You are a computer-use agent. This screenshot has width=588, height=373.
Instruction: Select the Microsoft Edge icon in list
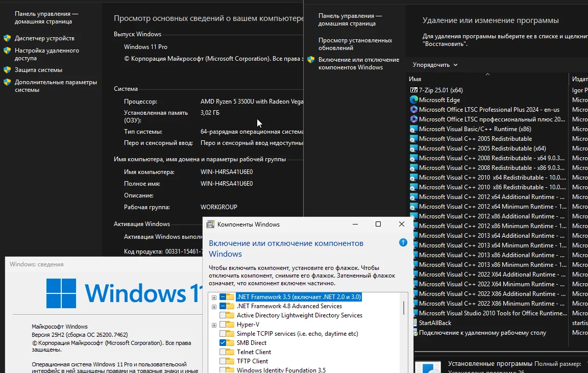pyautogui.click(x=413, y=100)
